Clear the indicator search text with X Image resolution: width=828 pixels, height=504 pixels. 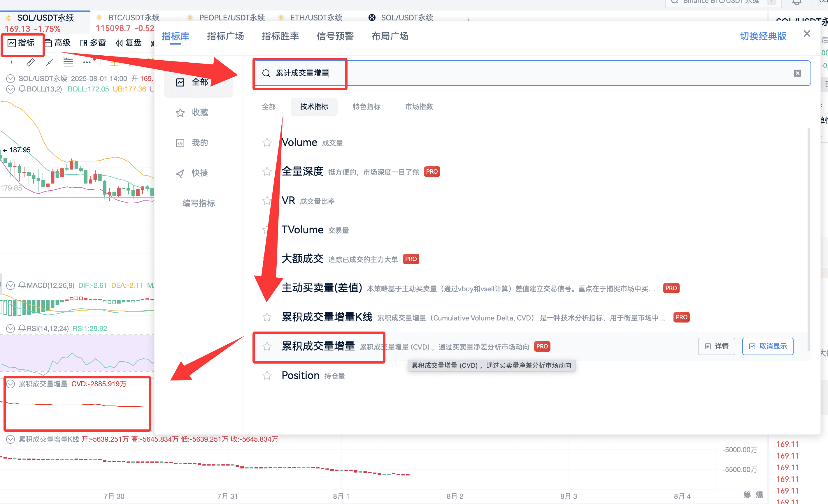pyautogui.click(x=797, y=73)
